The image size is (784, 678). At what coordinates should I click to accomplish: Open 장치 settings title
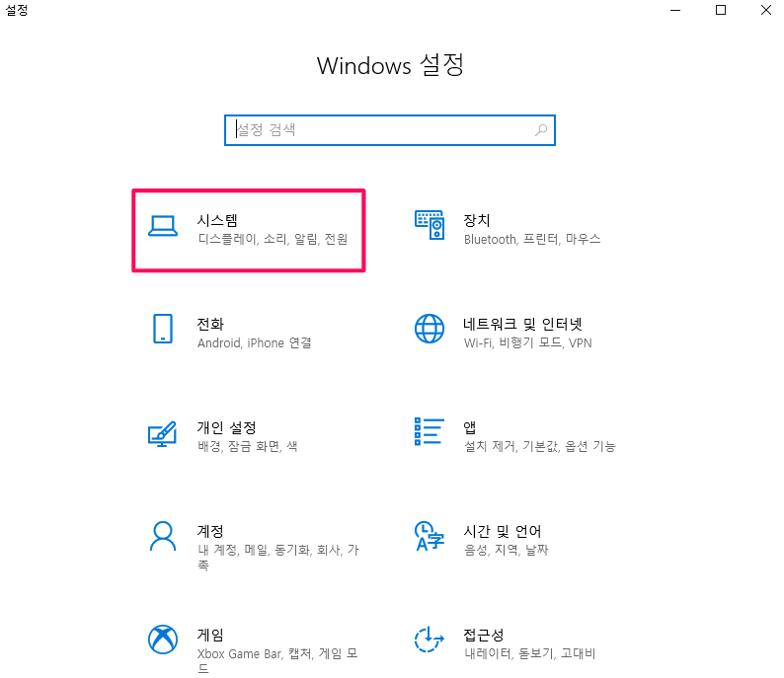[477, 220]
